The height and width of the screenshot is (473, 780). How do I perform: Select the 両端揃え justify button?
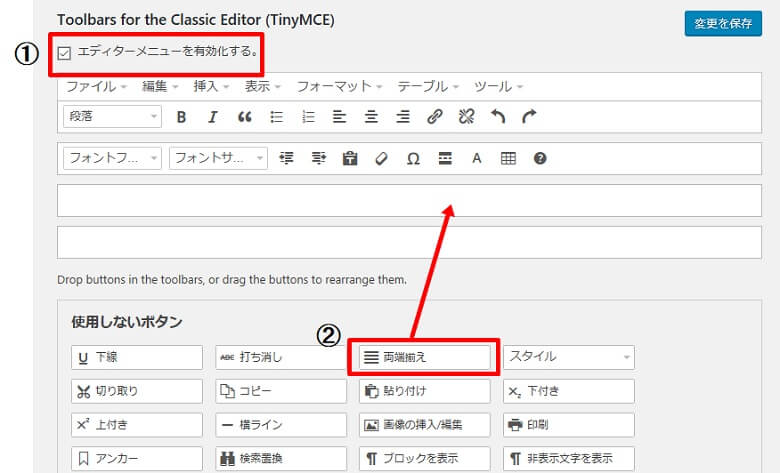pos(424,357)
